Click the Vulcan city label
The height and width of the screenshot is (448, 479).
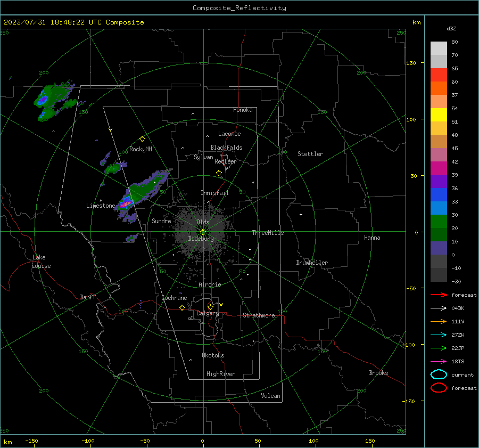click(x=271, y=396)
